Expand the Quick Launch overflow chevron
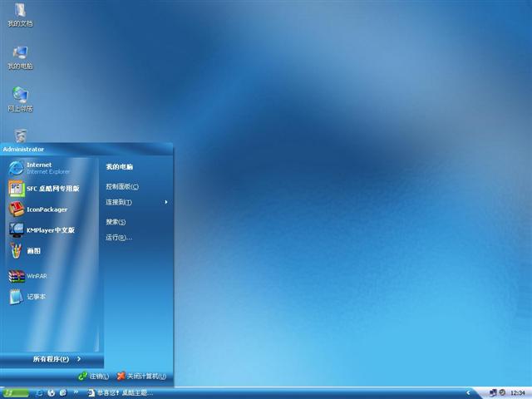Viewport: 532px width, 399px height. click(x=76, y=392)
